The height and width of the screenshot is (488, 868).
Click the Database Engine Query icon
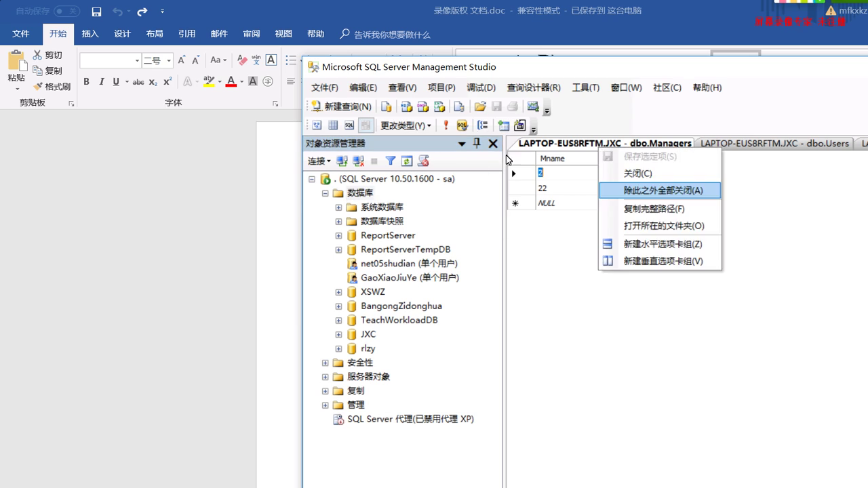(x=386, y=106)
